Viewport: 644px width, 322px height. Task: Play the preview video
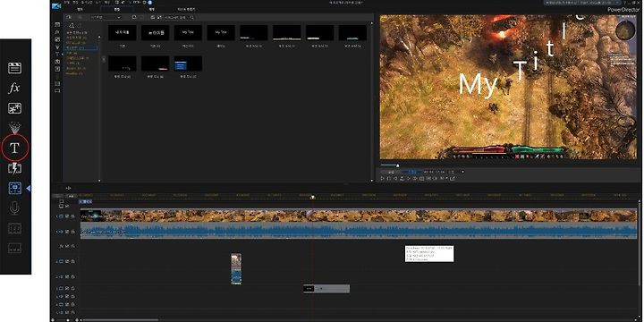(x=383, y=178)
